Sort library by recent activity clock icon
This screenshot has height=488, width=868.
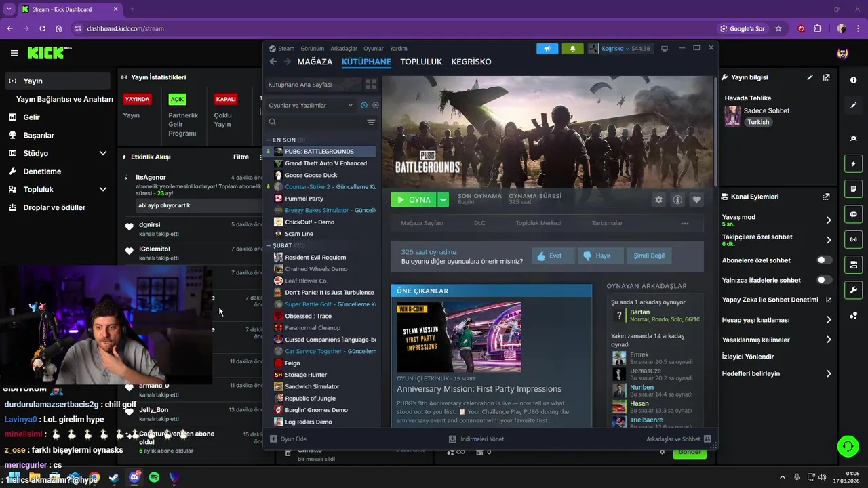(364, 105)
